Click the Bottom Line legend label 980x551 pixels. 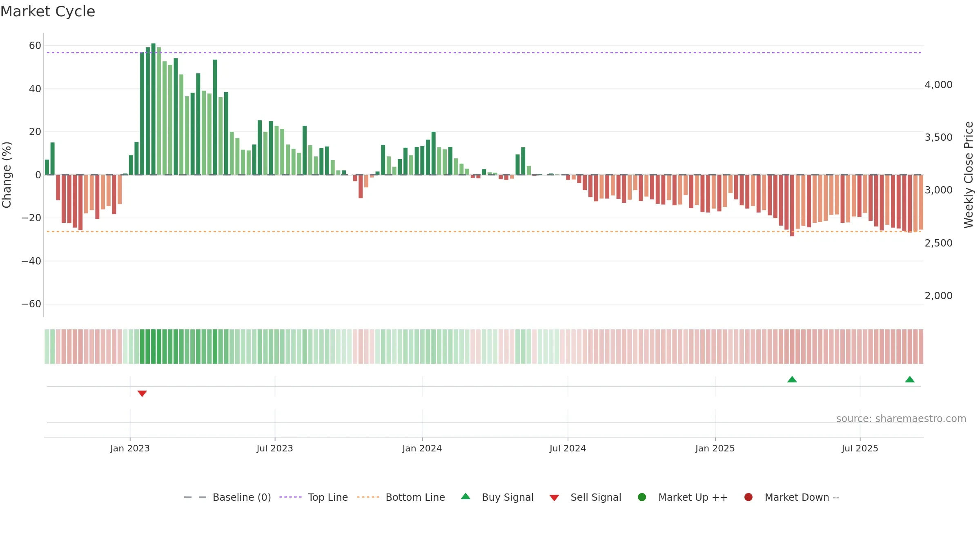(415, 497)
